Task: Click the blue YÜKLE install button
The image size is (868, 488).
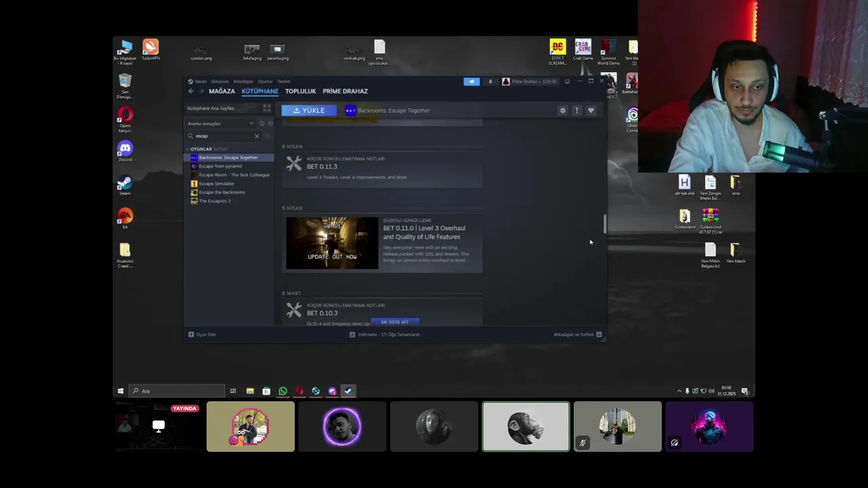Action: 309,110
